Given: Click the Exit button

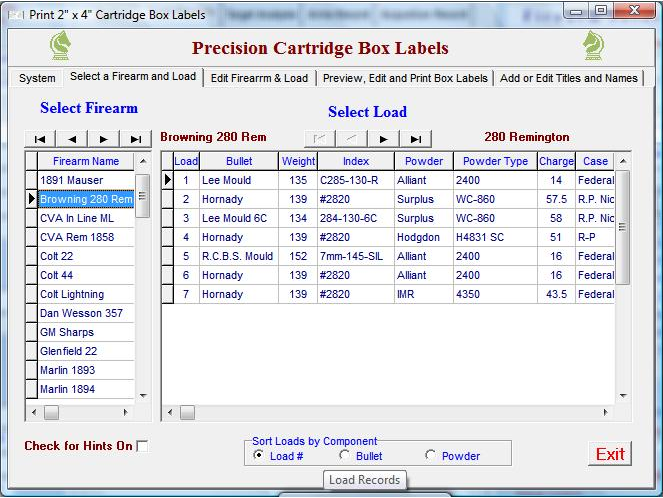Looking at the screenshot, I should (610, 454).
